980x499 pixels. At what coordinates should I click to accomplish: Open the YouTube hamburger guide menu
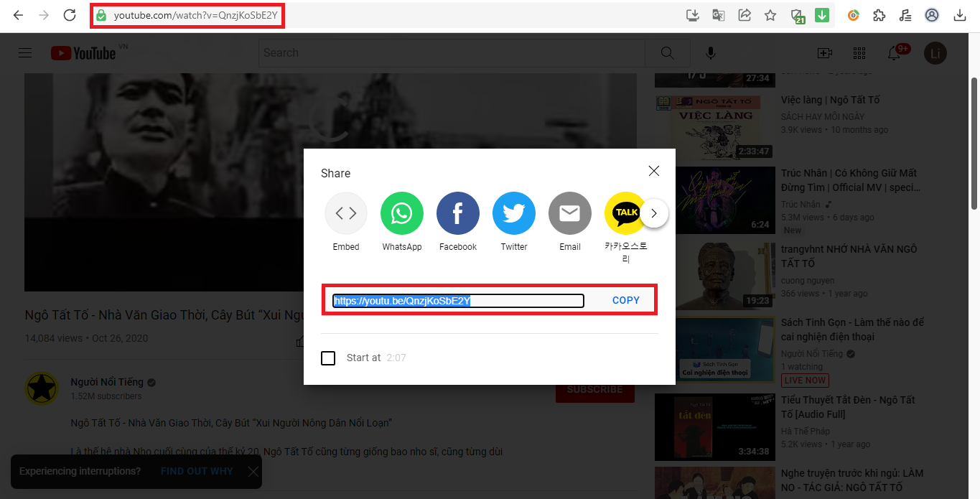[x=25, y=53]
